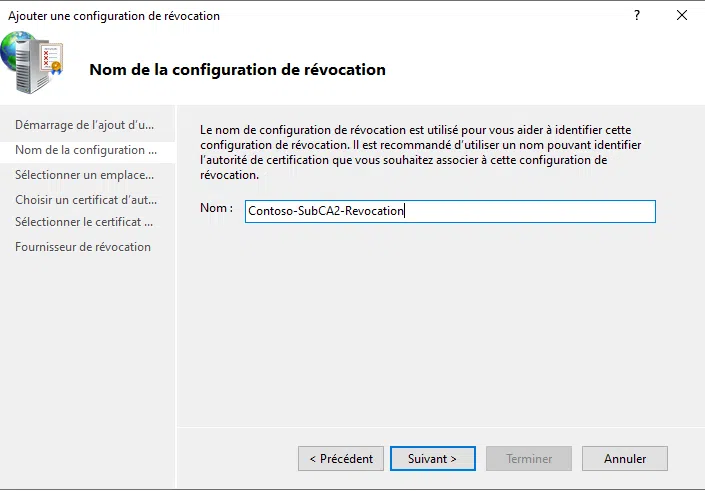Viewport: 705px width, 491px height.
Task: Click the Nom field label
Action: [x=216, y=209]
